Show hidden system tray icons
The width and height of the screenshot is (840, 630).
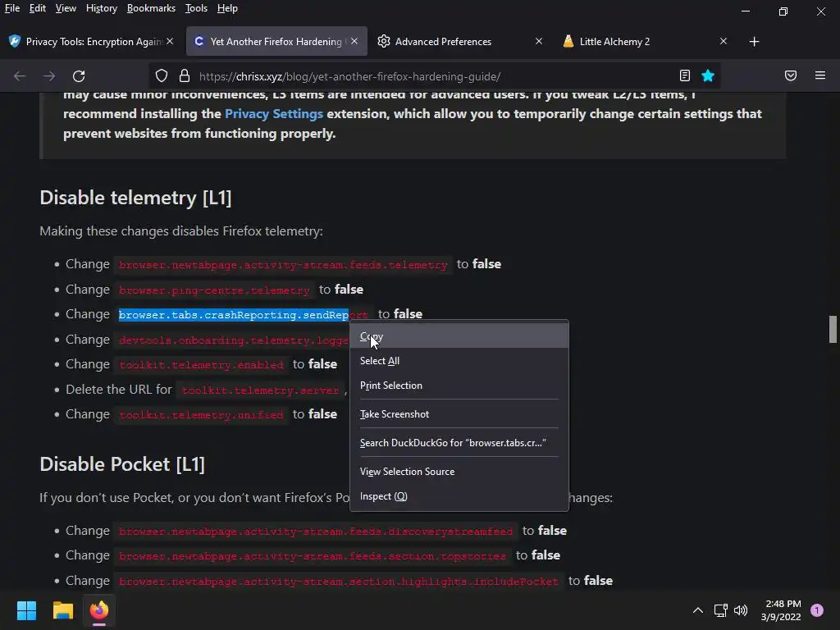(698, 610)
